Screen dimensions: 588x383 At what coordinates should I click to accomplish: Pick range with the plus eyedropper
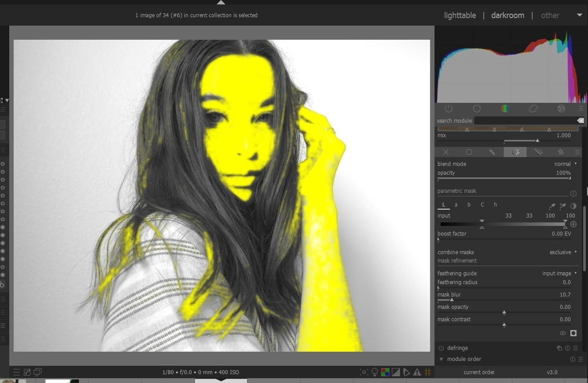[x=563, y=206]
